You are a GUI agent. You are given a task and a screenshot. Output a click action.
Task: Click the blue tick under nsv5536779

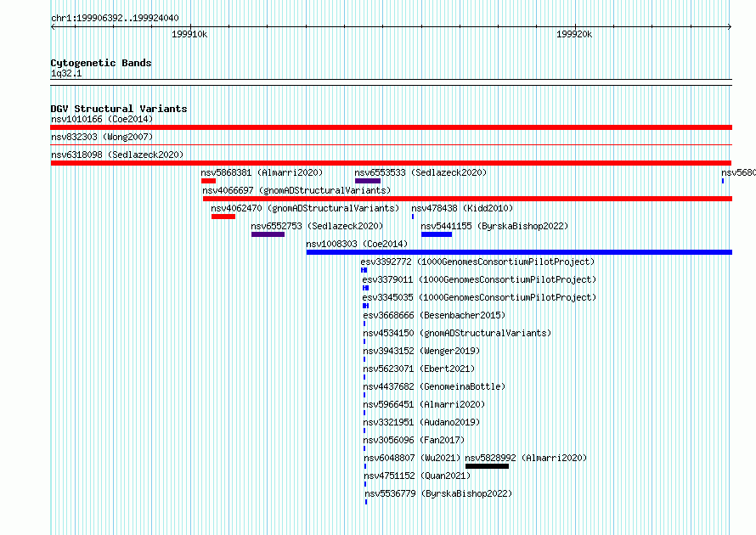point(366,502)
